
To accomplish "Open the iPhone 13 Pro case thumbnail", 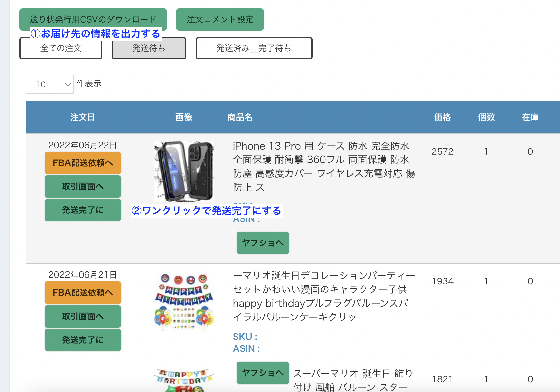I will point(184,171).
